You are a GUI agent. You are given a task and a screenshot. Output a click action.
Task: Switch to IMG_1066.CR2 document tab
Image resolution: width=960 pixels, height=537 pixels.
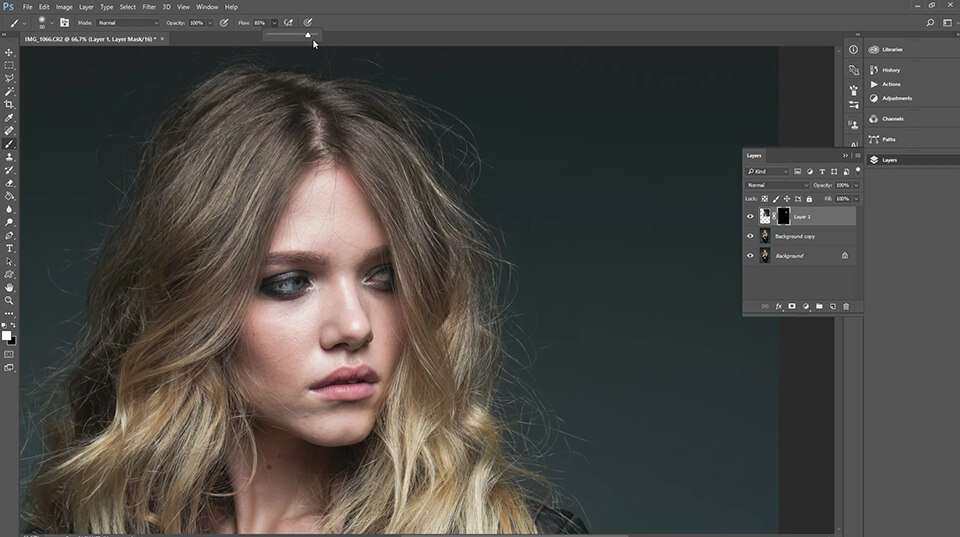coord(90,39)
